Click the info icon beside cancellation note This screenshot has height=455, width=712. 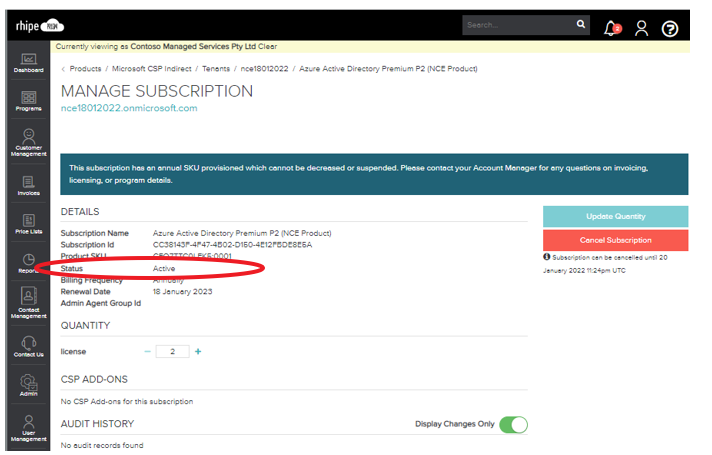point(547,257)
